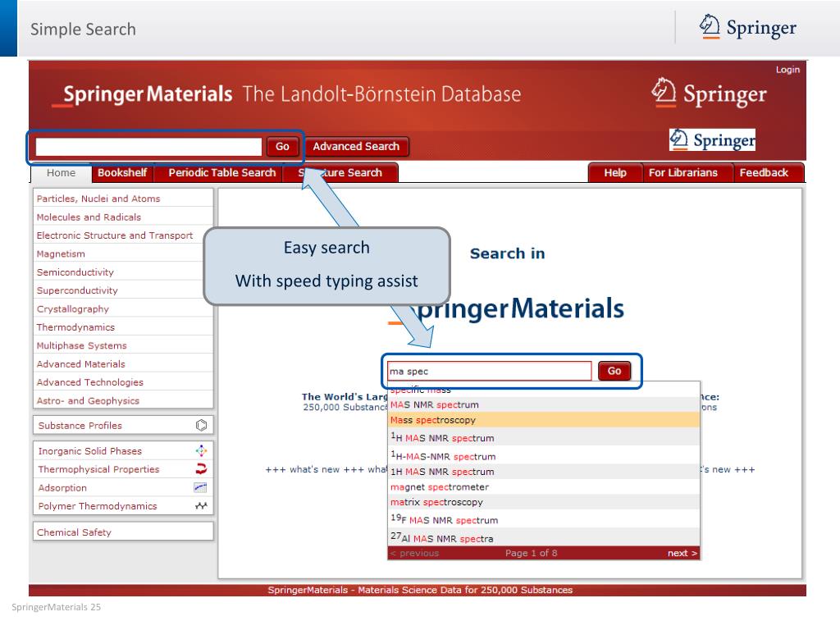The height and width of the screenshot is (630, 840).
Task: Select 'magnet spectrometer' suggestion
Action: (x=544, y=487)
